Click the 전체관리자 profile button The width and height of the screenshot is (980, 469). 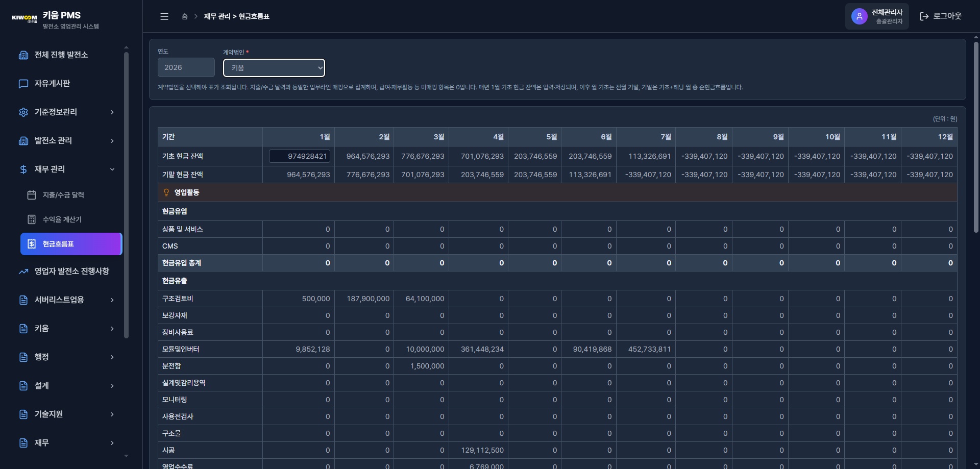click(x=877, y=16)
